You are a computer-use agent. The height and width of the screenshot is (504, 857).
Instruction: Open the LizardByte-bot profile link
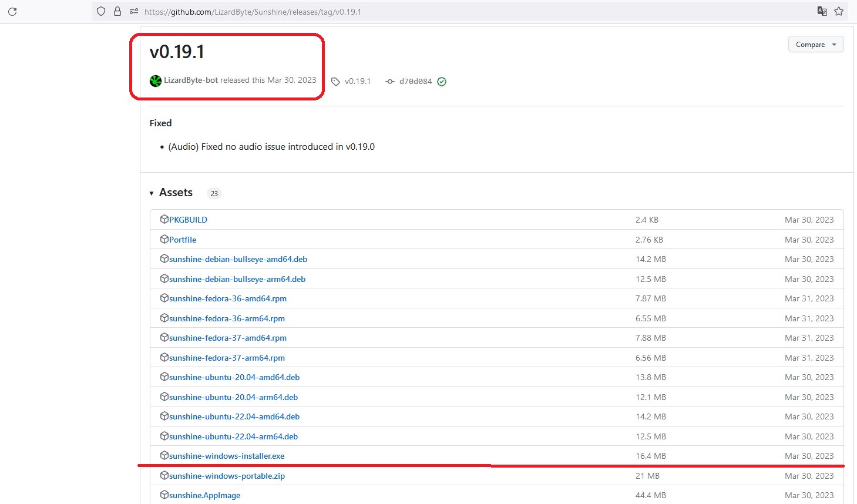(x=191, y=80)
